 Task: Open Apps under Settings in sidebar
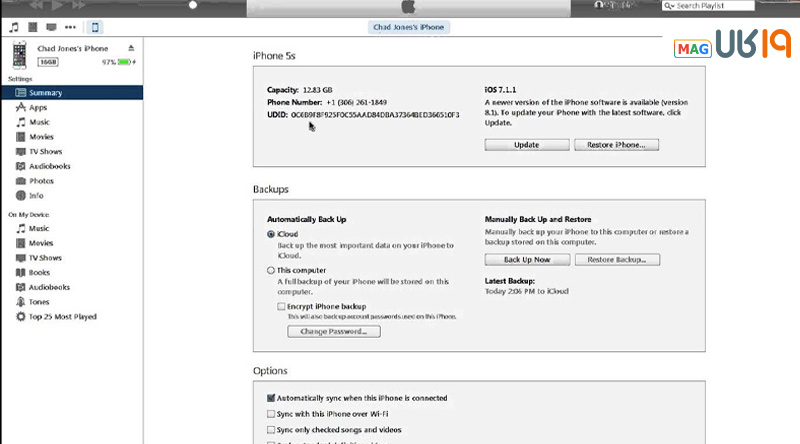[x=38, y=107]
